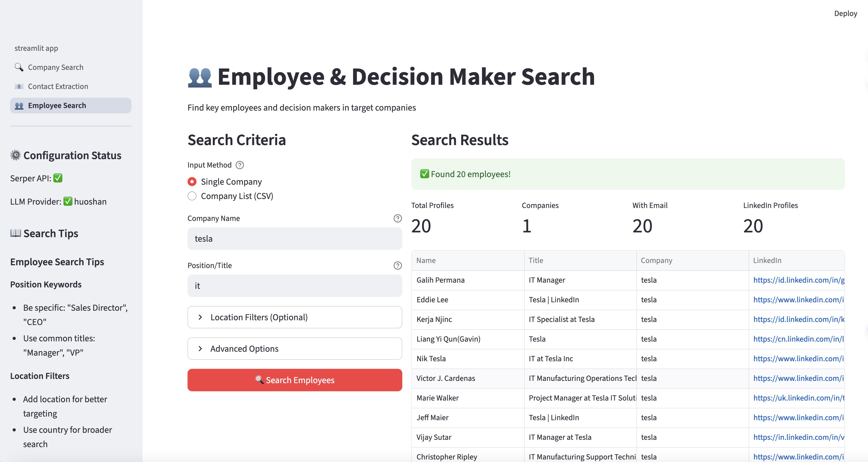The image size is (868, 462).
Task: Sort by the Name column header
Action: pyautogui.click(x=468, y=260)
